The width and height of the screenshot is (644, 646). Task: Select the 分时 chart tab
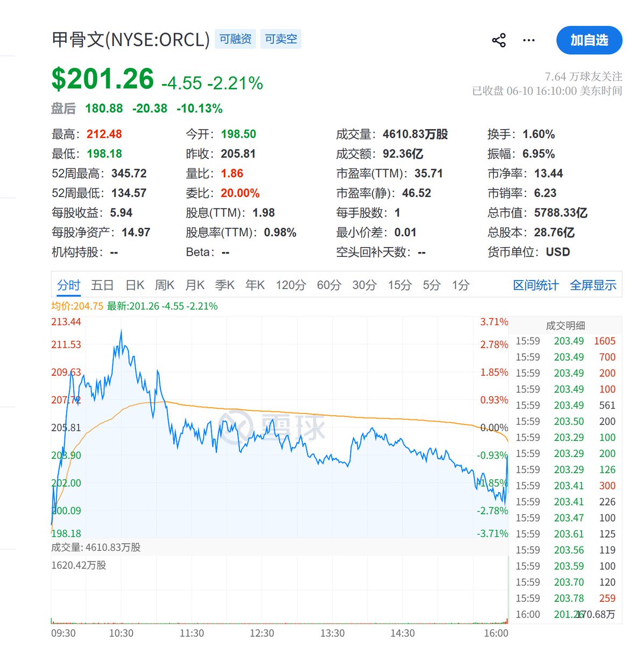tap(69, 285)
